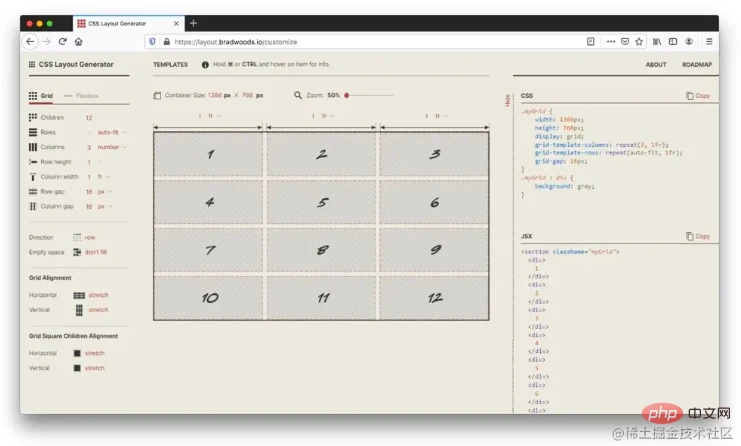
Task: Click the copy icon in CSS panel
Action: pyautogui.click(x=689, y=95)
